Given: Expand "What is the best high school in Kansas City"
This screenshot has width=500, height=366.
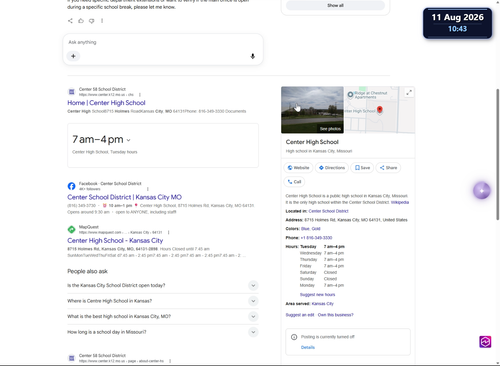Looking at the screenshot, I should (x=163, y=316).
